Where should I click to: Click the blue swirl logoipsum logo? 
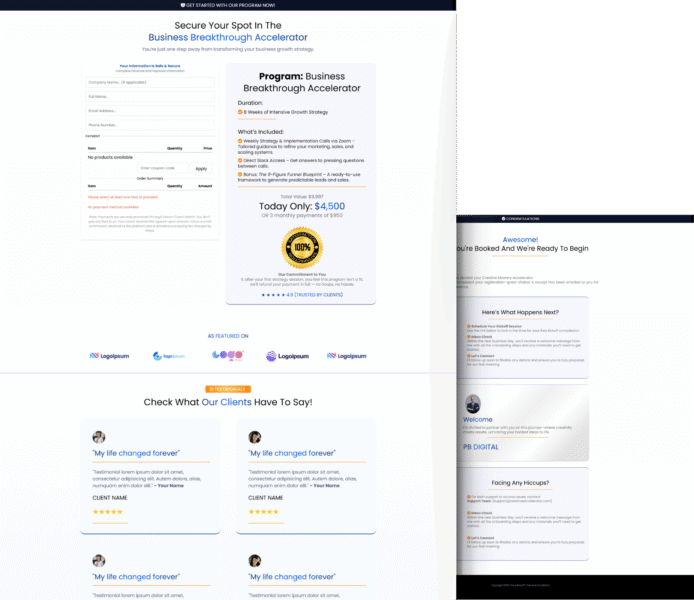click(x=169, y=356)
